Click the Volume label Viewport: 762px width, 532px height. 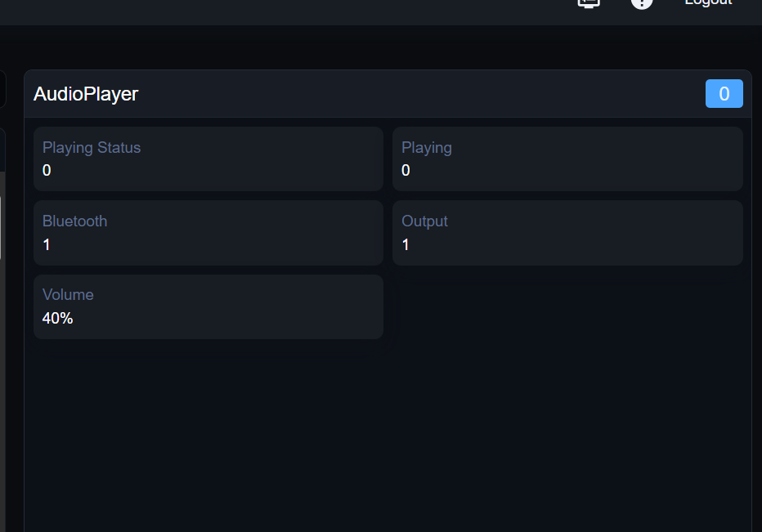coord(68,295)
